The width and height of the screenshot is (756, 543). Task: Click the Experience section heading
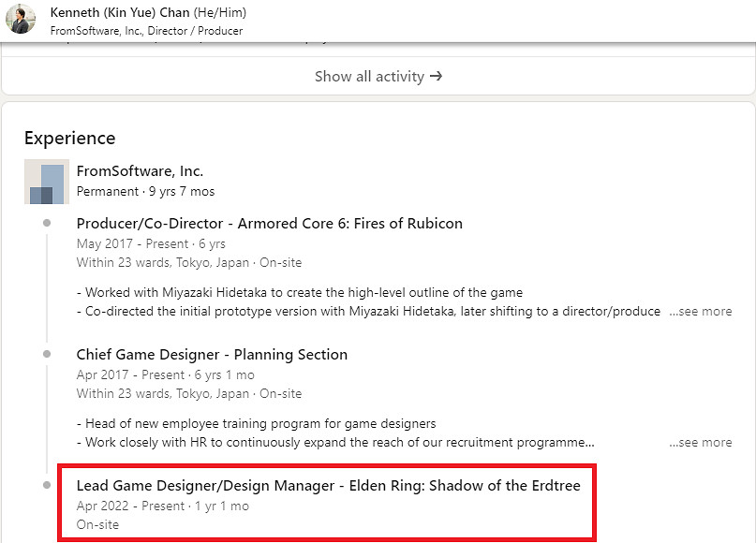(x=70, y=139)
